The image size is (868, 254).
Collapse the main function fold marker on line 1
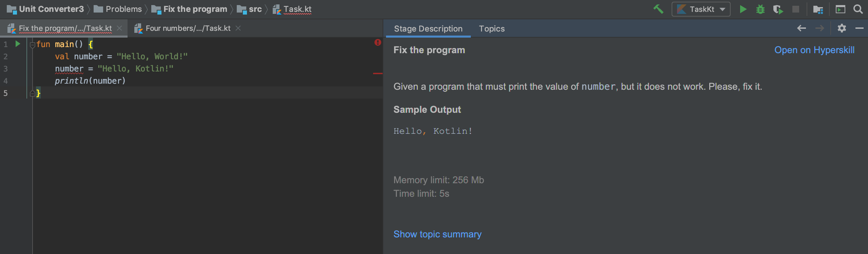pyautogui.click(x=33, y=45)
